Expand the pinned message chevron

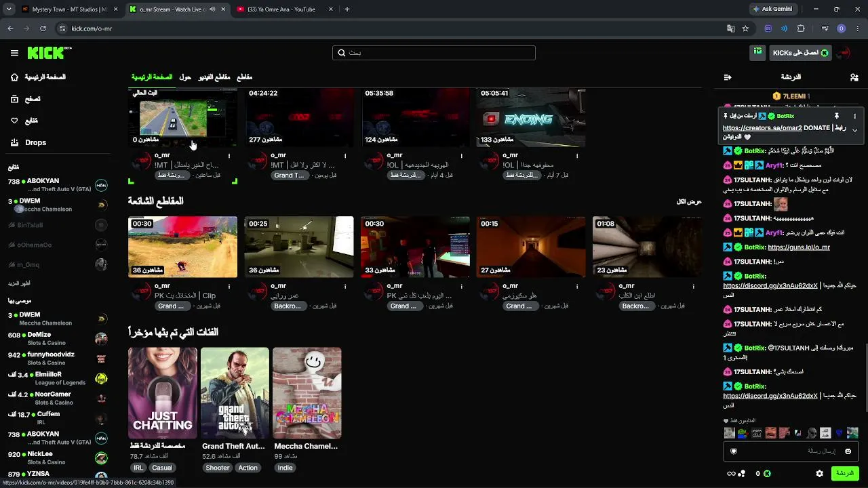coord(854,130)
